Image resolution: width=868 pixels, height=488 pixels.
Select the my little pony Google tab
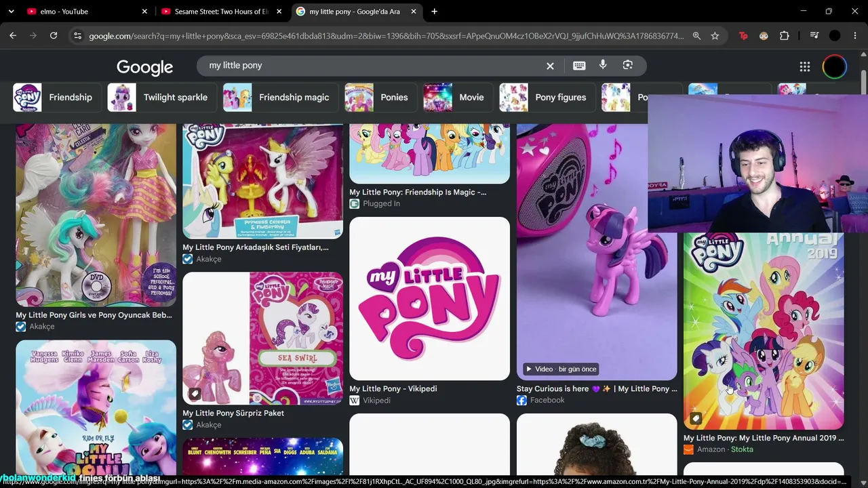pos(356,12)
